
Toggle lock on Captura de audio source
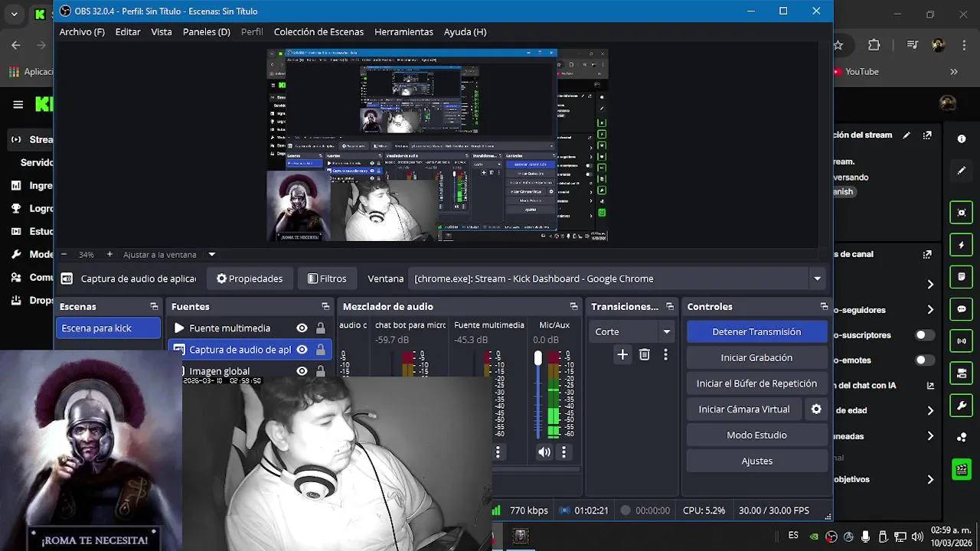pyautogui.click(x=320, y=350)
